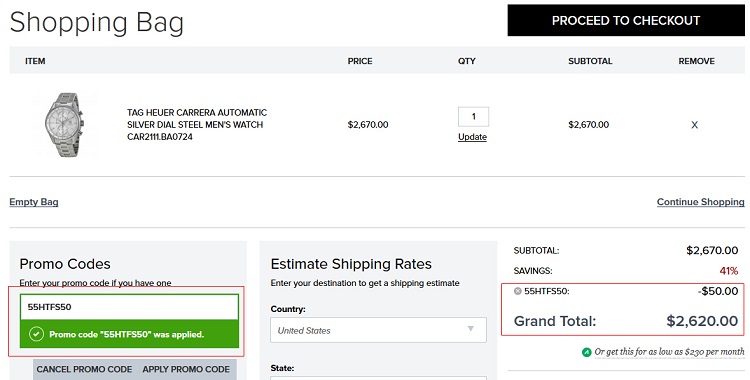750x380 pixels.
Task: Click the SUBTOTAL column header
Action: [x=590, y=61]
